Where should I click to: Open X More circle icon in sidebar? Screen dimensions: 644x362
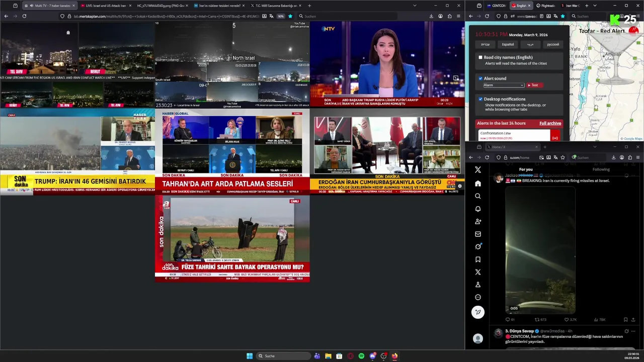coord(478,297)
